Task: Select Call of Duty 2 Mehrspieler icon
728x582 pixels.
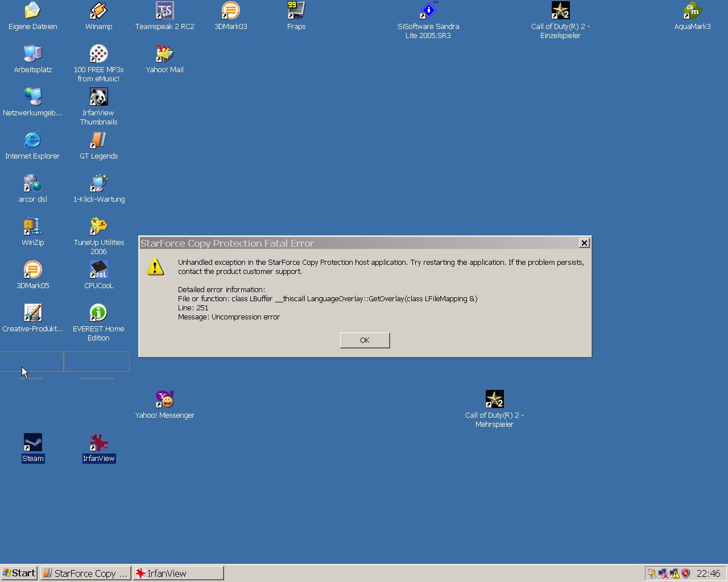Action: pyautogui.click(x=494, y=409)
